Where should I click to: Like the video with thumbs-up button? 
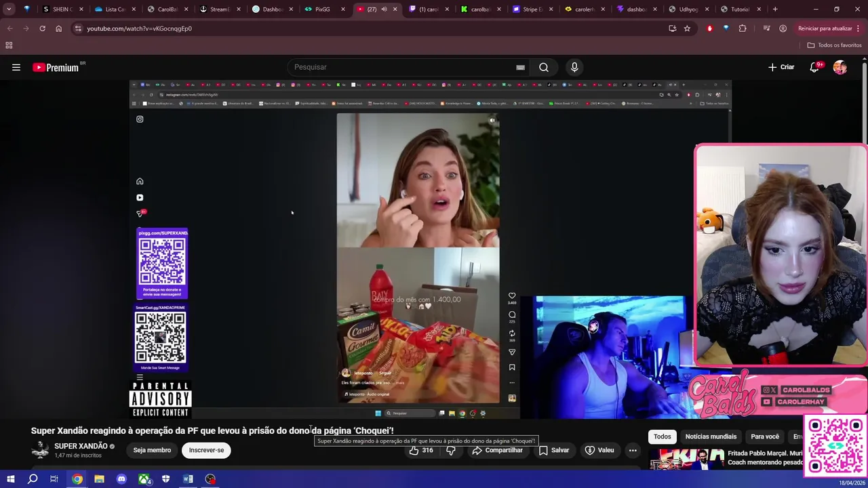pyautogui.click(x=420, y=450)
